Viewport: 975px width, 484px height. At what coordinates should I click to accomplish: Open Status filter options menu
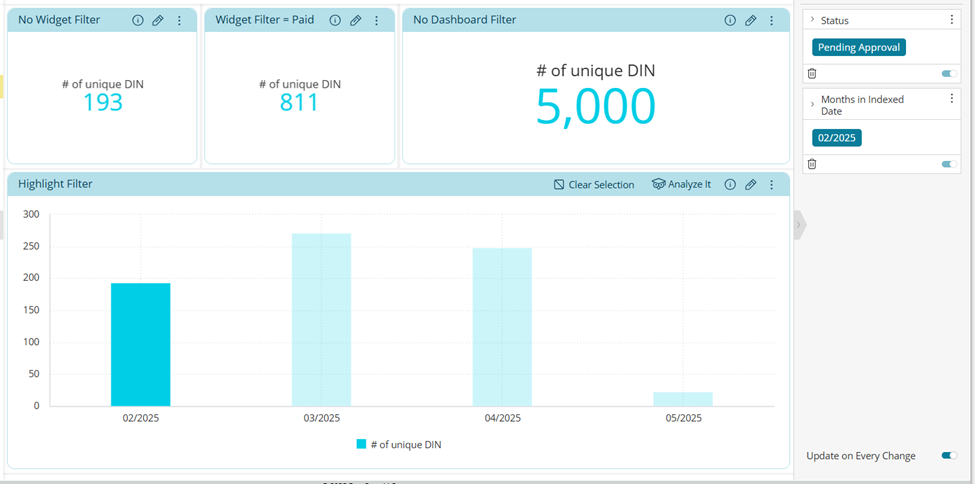(x=951, y=20)
